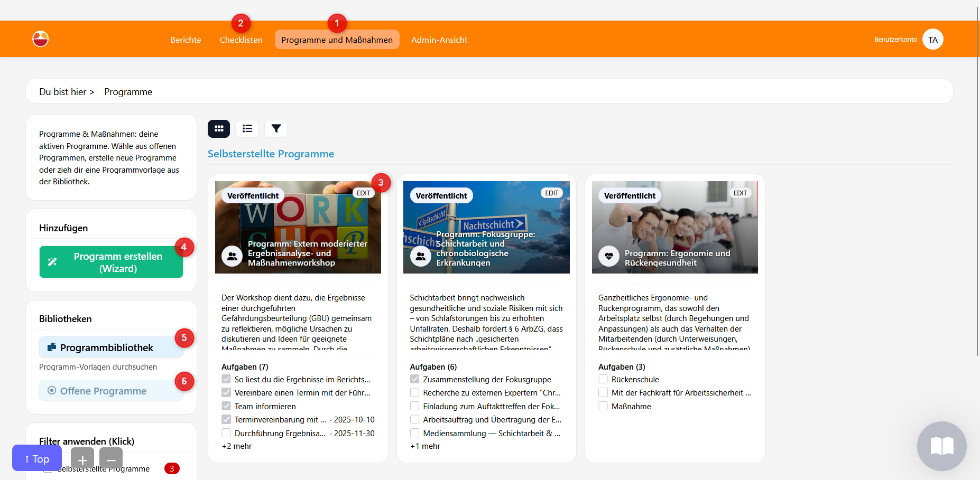Image resolution: width=980 pixels, height=480 pixels.
Task: Click the app logo in header
Action: coord(41,39)
